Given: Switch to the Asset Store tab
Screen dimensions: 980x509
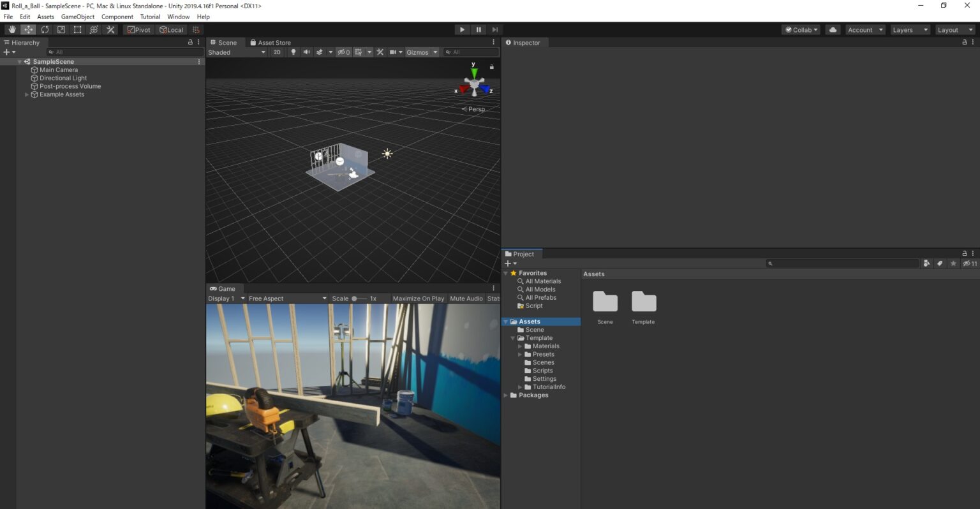Looking at the screenshot, I should pyautogui.click(x=271, y=43).
